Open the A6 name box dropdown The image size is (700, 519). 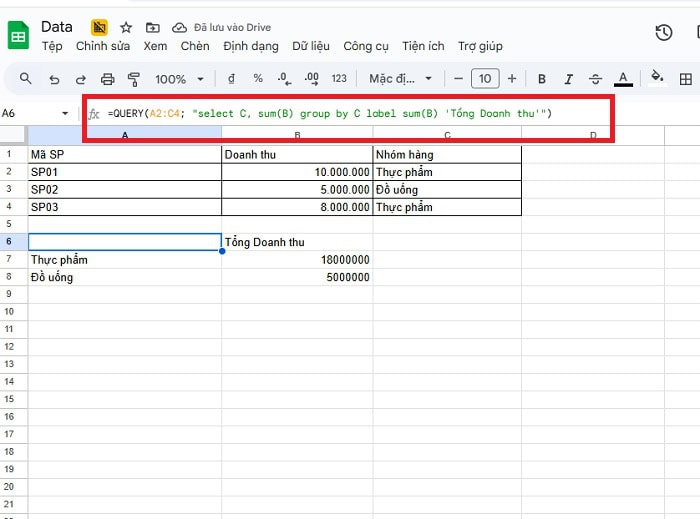click(x=66, y=114)
